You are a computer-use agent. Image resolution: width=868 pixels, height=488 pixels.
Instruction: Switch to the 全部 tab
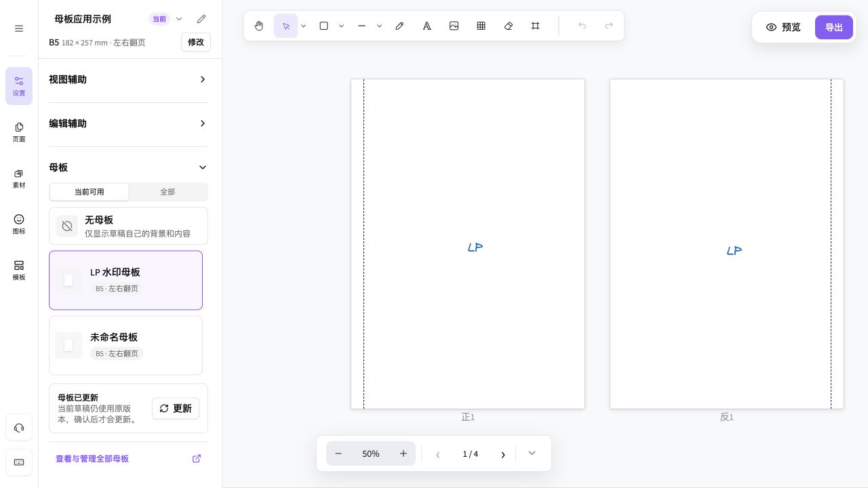pyautogui.click(x=167, y=192)
